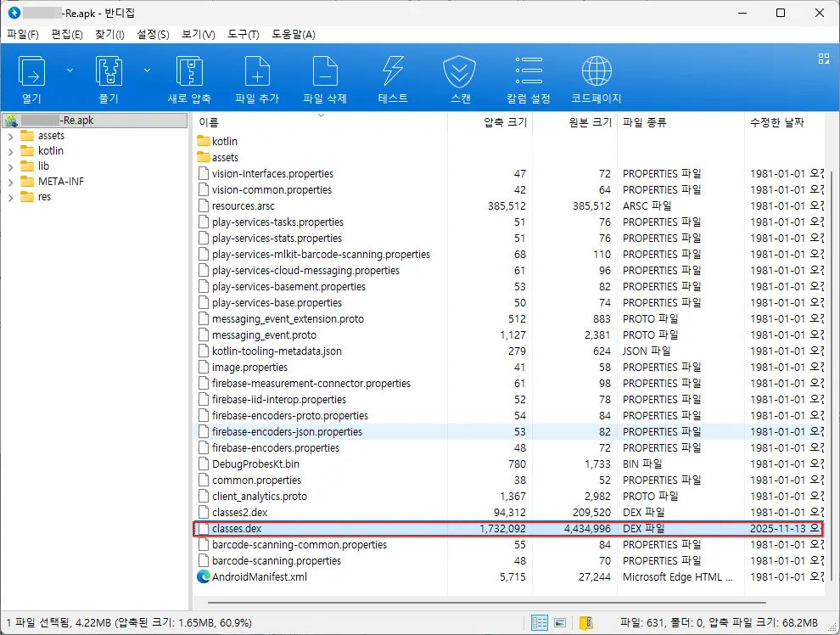
Task: Click the bandizip logo in title bar
Action: pyautogui.click(x=14, y=13)
